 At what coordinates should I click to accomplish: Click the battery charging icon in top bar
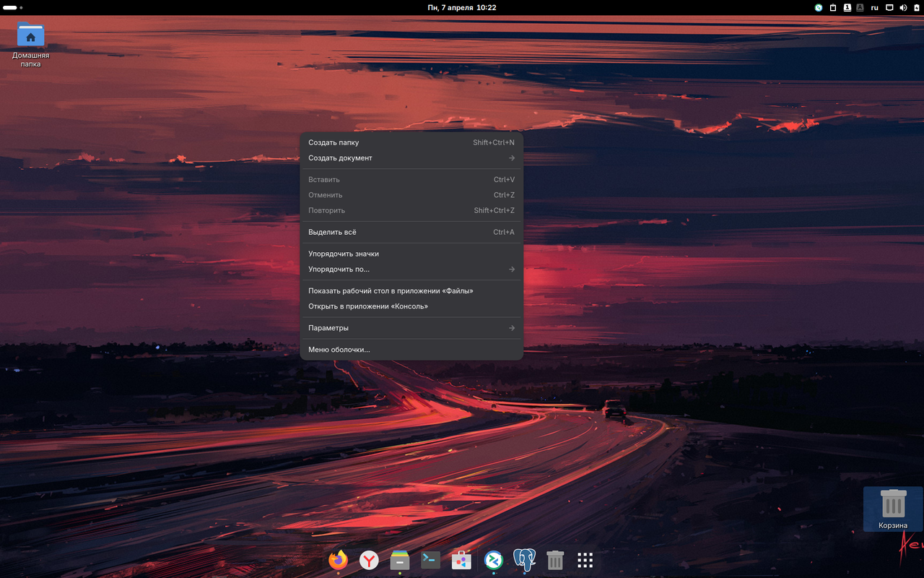tap(915, 8)
